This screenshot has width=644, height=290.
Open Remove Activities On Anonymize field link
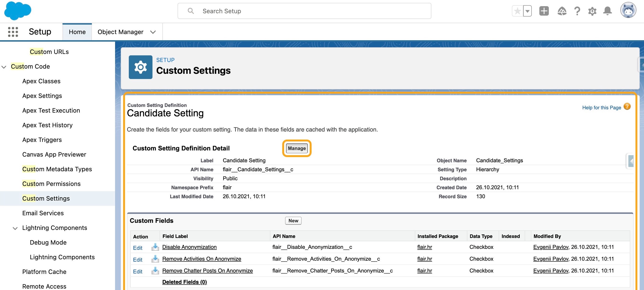201,259
